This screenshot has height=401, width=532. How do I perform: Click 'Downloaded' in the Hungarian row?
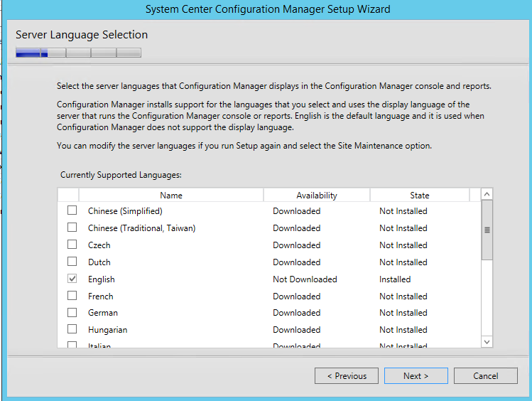click(296, 330)
